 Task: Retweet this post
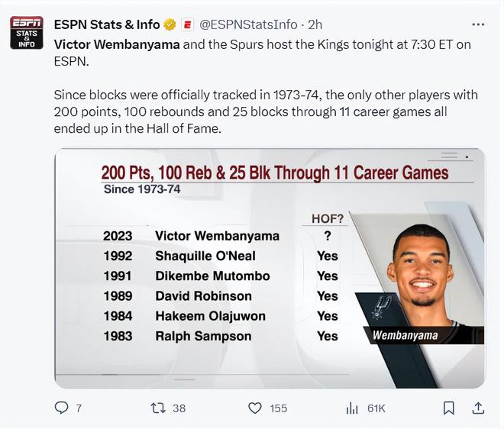click(158, 408)
